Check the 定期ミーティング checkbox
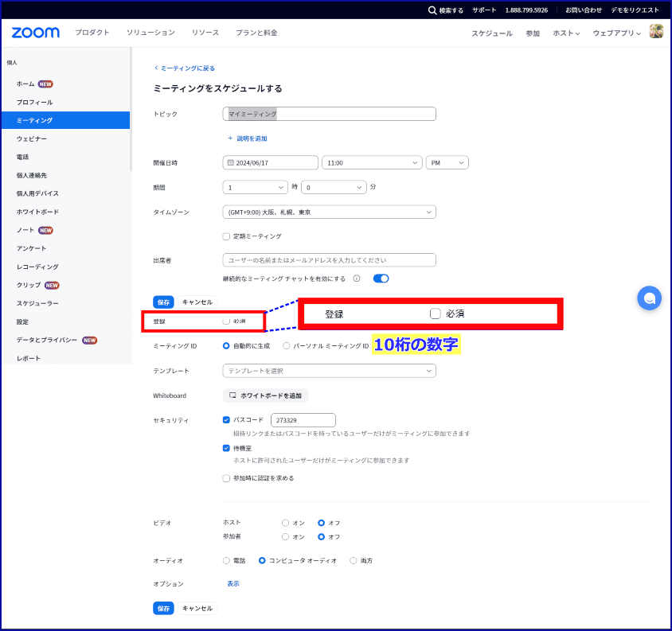This screenshot has height=631, width=672. 226,236
